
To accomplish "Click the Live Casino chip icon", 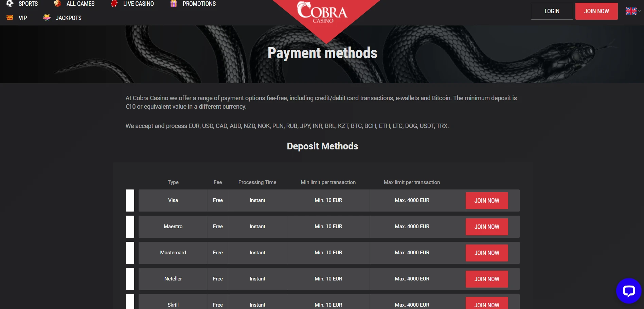I will coord(114,4).
